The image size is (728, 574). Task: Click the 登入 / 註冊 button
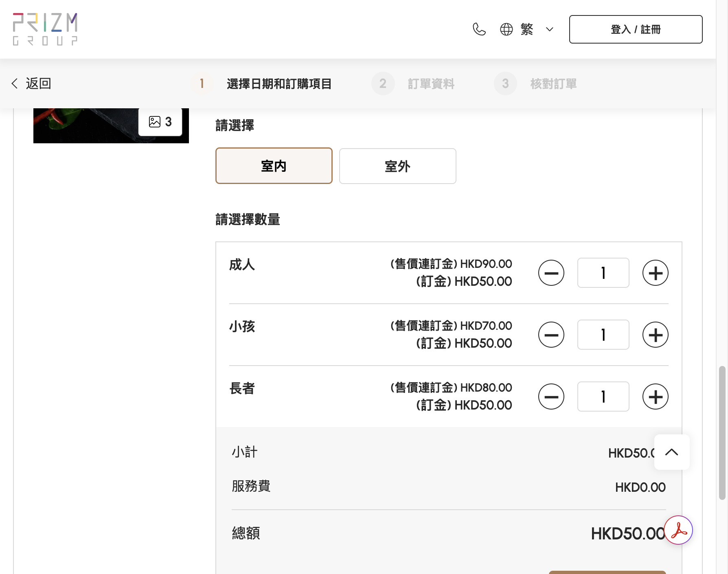(636, 29)
